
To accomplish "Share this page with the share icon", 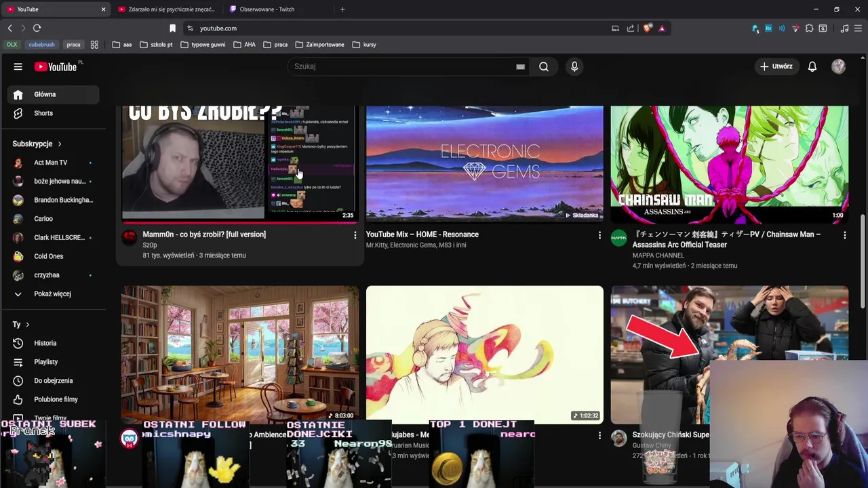I will point(630,28).
